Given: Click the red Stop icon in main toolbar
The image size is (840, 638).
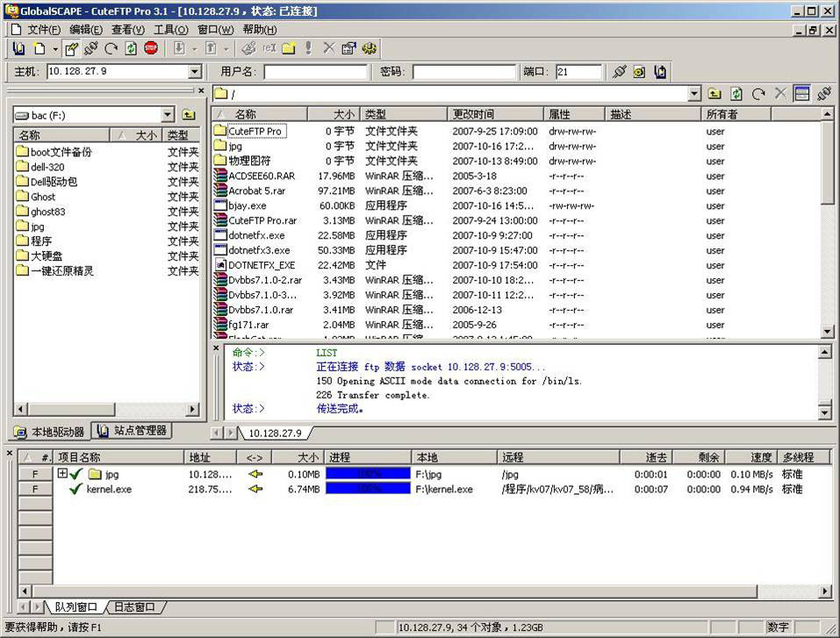Looking at the screenshot, I should coord(151,48).
